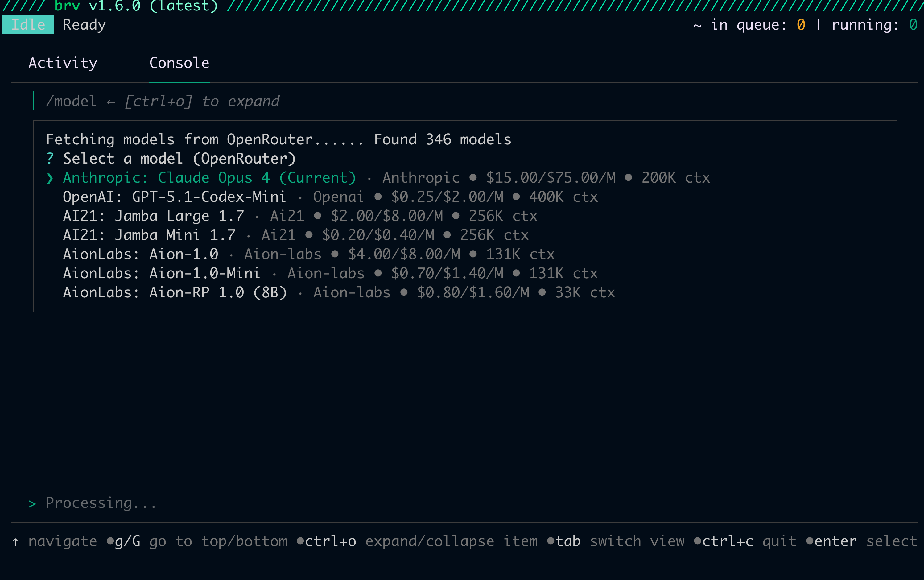924x580 pixels.
Task: Select Anthropic: Claude Opus 4 model
Action: (209, 178)
